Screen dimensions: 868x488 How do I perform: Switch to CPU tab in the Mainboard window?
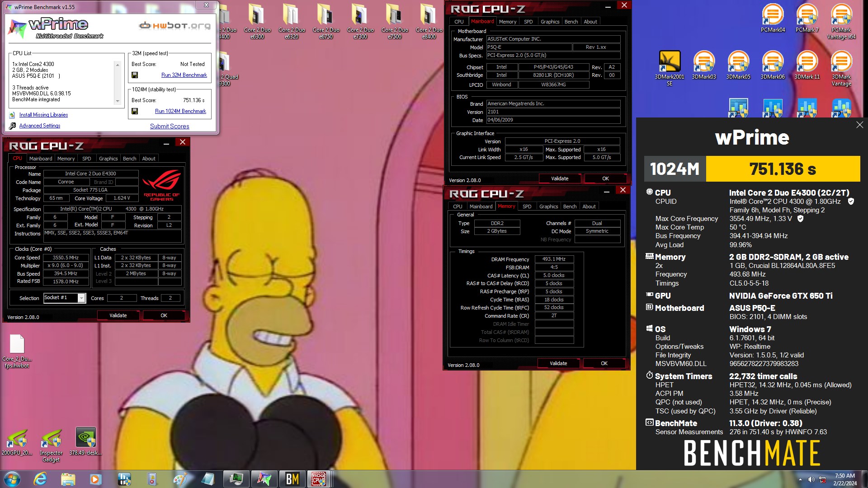(x=459, y=22)
